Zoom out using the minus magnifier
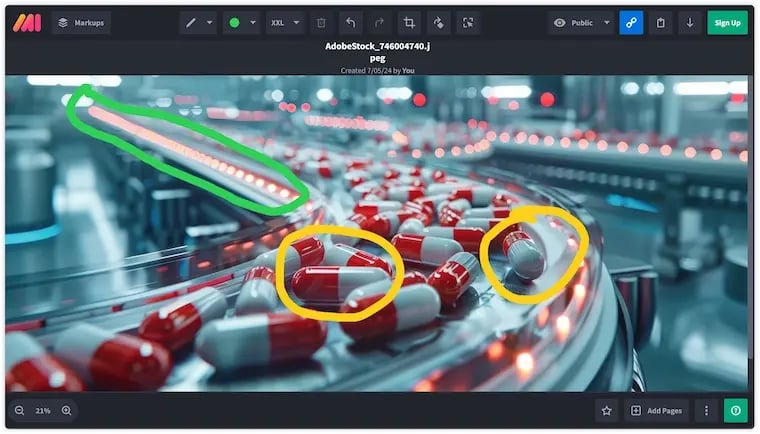 point(20,410)
